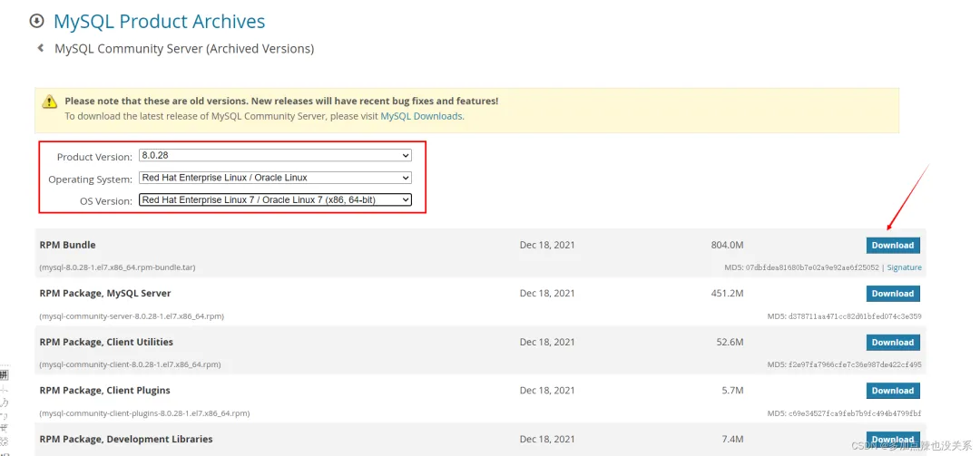Click the circular download icon beside MySQL Product Archives

tap(37, 21)
